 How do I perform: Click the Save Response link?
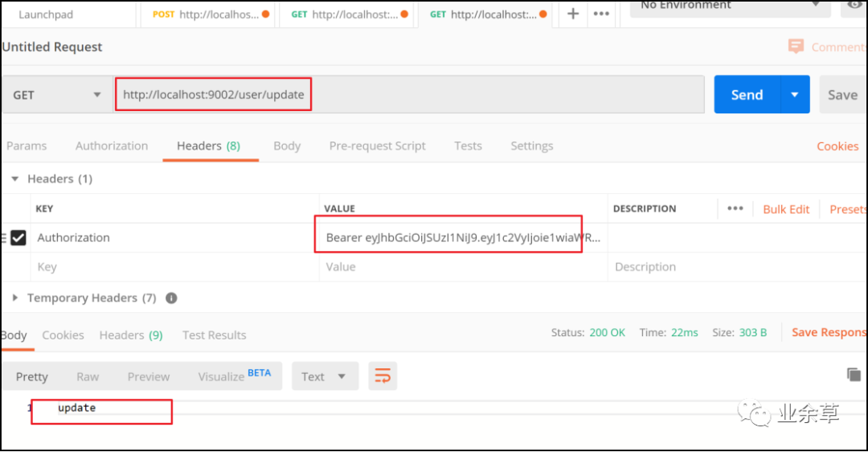coord(829,332)
